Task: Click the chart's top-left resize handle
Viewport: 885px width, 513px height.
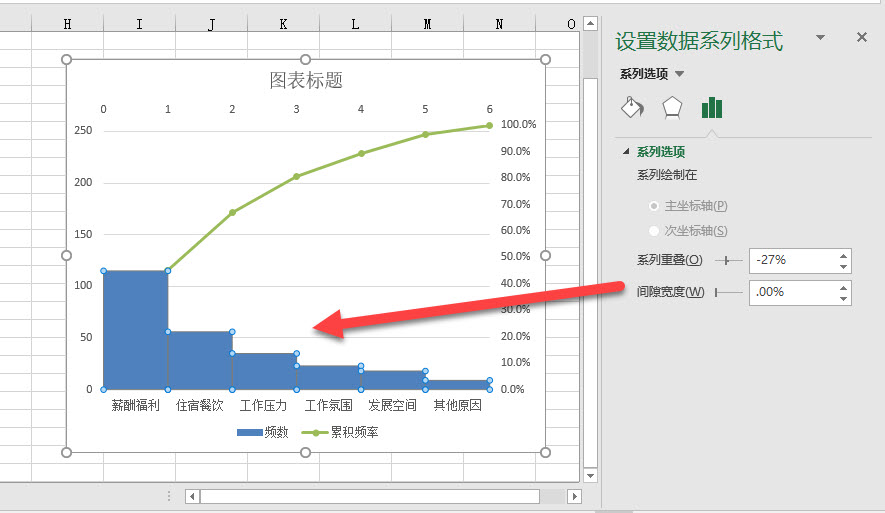Action: tap(67, 59)
